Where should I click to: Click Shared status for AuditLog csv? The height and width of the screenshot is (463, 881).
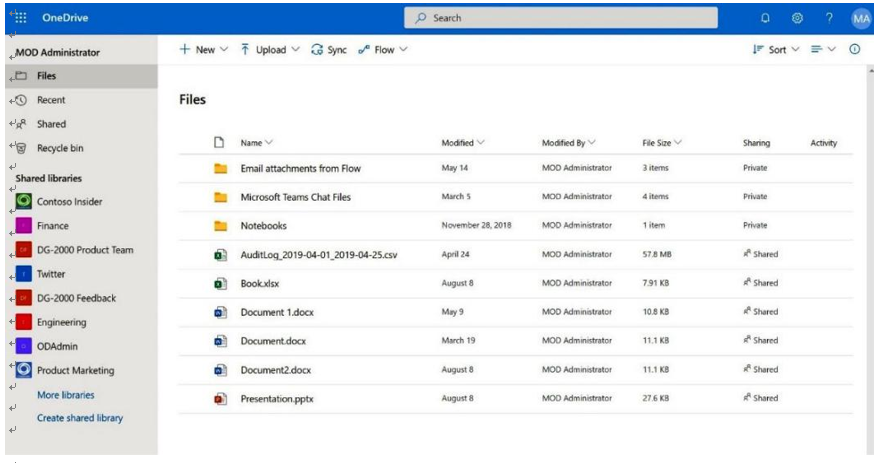(761, 254)
